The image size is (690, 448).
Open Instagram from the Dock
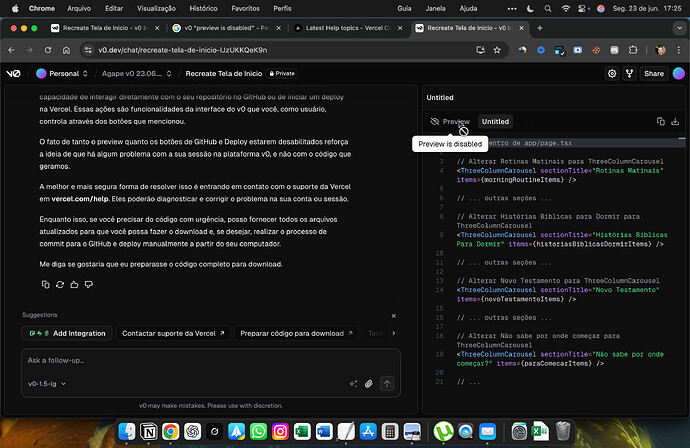click(x=280, y=432)
